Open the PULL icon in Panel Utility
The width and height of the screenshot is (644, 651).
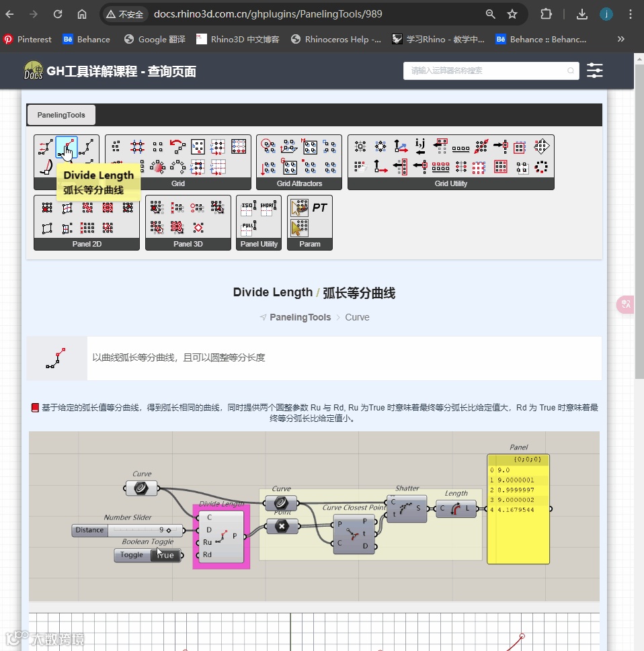point(249,228)
